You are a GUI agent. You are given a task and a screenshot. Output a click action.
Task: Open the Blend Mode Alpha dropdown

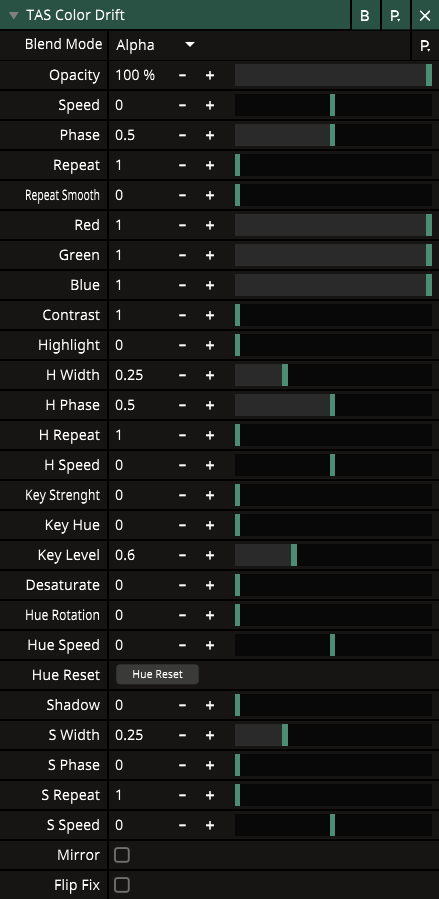pos(155,45)
